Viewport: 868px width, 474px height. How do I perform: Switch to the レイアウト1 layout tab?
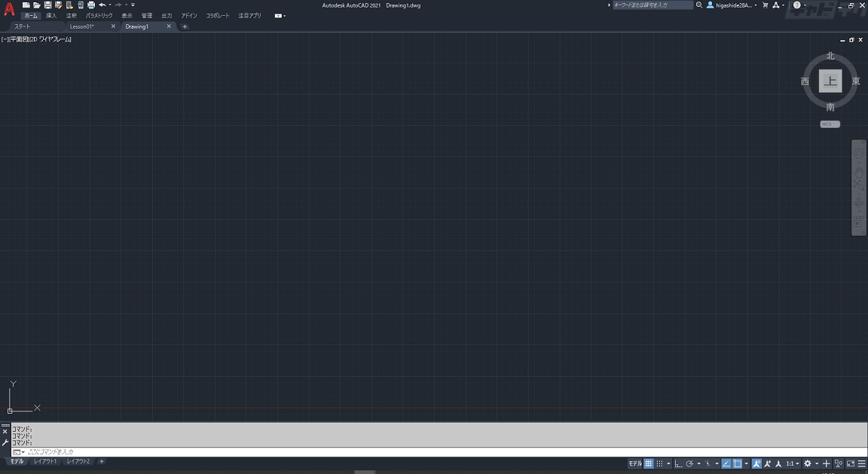pyautogui.click(x=45, y=461)
